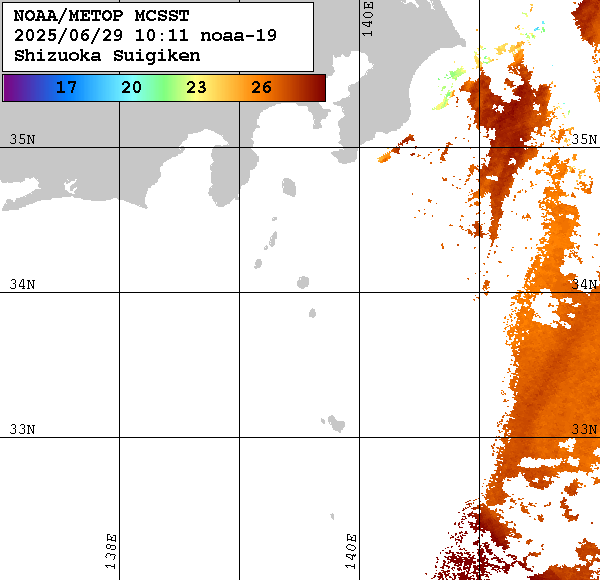600x580 pixels.
Task: Click the left-side '34N' latitude label
Action: point(23,284)
